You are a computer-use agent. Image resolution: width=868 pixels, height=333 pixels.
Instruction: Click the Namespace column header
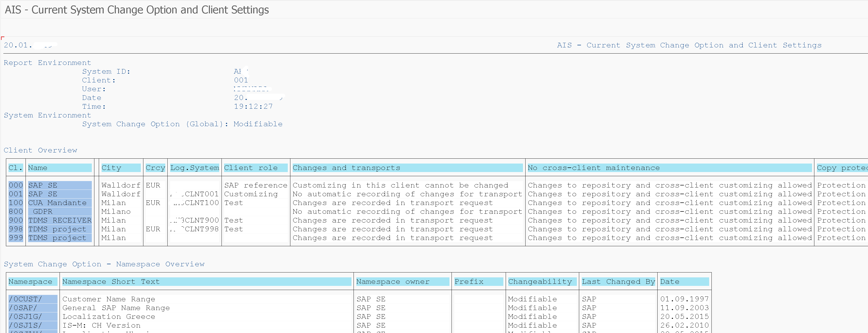pyautogui.click(x=33, y=281)
